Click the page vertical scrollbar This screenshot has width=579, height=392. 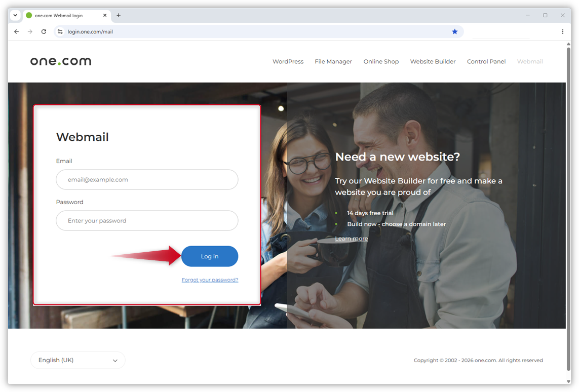point(568,209)
